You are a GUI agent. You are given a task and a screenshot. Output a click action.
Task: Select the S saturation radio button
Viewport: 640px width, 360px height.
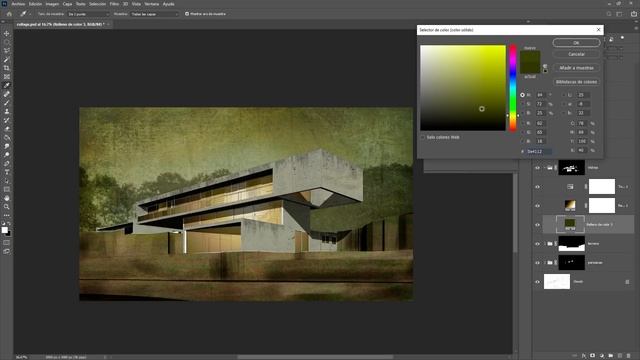[x=522, y=104]
